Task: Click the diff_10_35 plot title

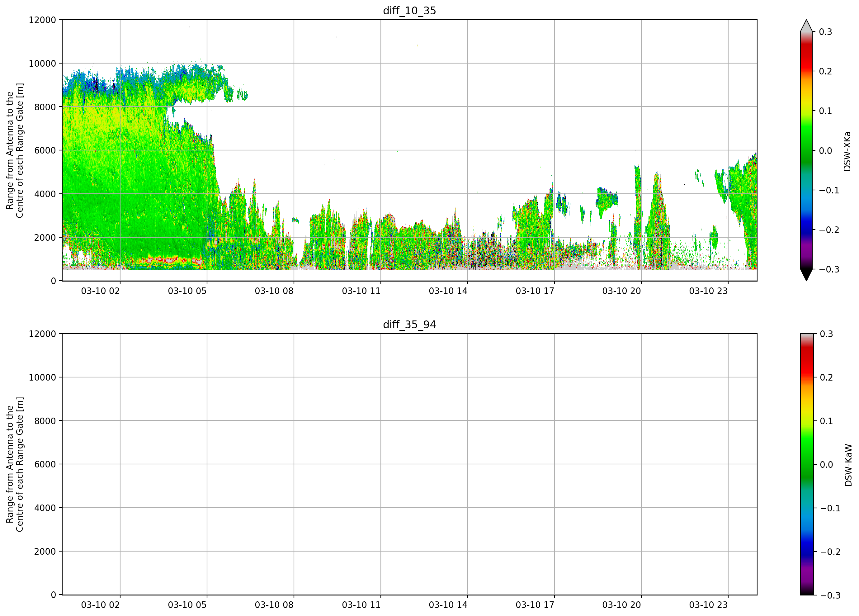Action: 409,11
